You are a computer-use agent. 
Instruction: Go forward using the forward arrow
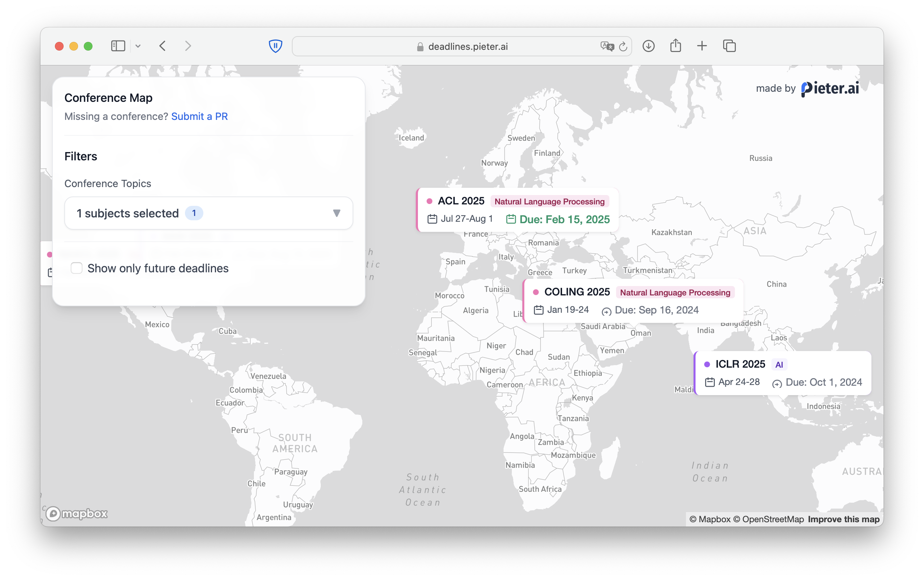point(187,46)
